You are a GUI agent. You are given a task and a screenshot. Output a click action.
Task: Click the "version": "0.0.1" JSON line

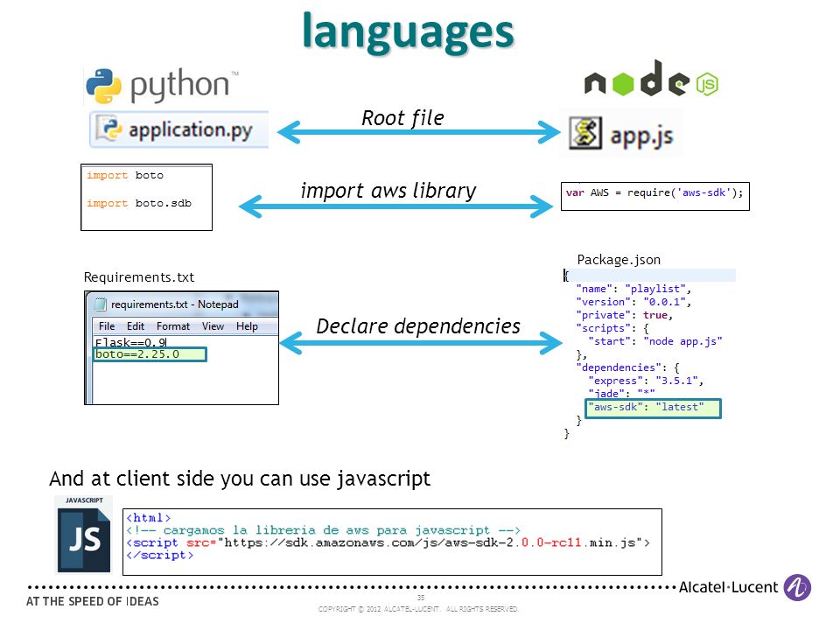coord(633,302)
